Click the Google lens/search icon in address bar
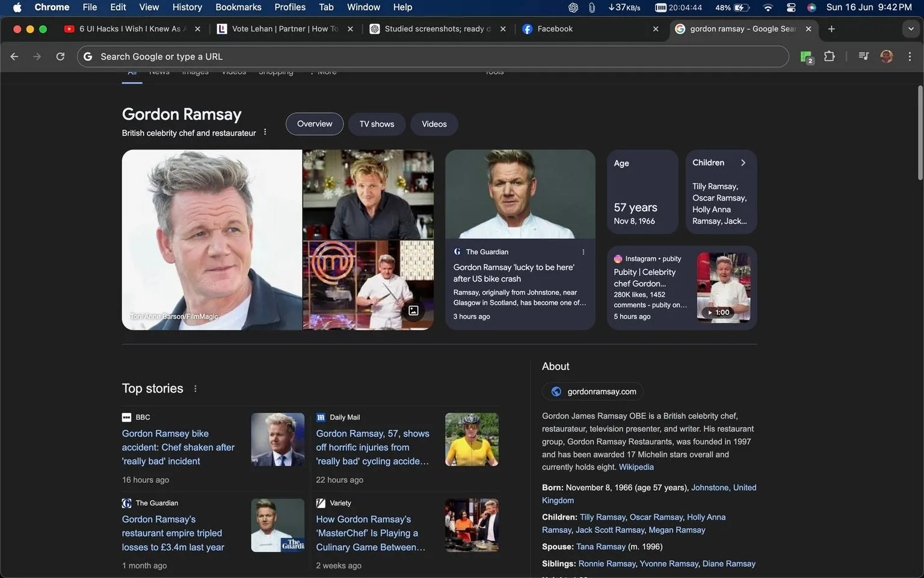924x578 pixels. pos(88,56)
